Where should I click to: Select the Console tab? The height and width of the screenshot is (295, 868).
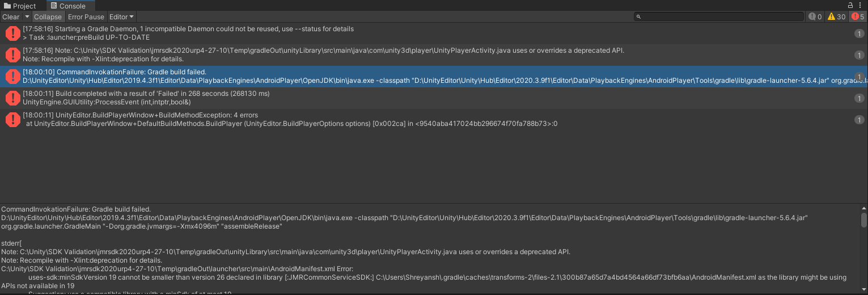[x=67, y=6]
